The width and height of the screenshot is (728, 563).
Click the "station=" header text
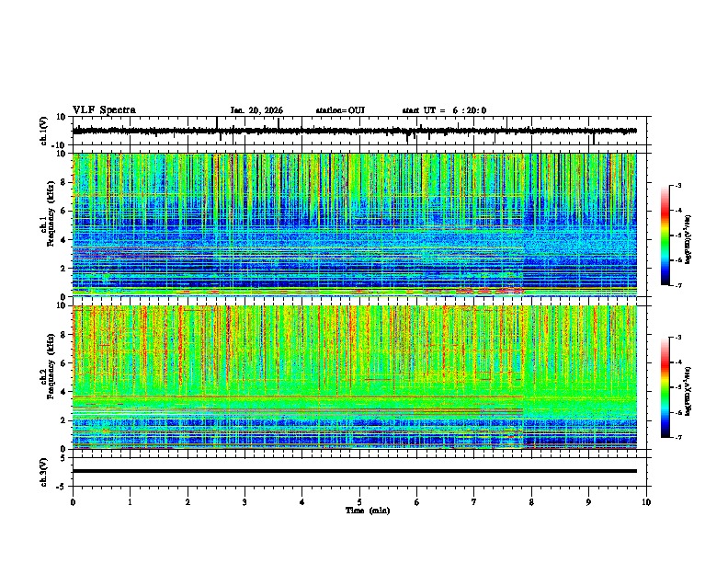pyautogui.click(x=332, y=110)
